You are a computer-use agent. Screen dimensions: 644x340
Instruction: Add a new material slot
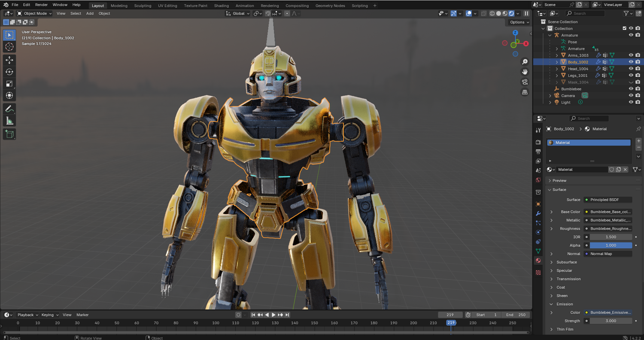(638, 141)
